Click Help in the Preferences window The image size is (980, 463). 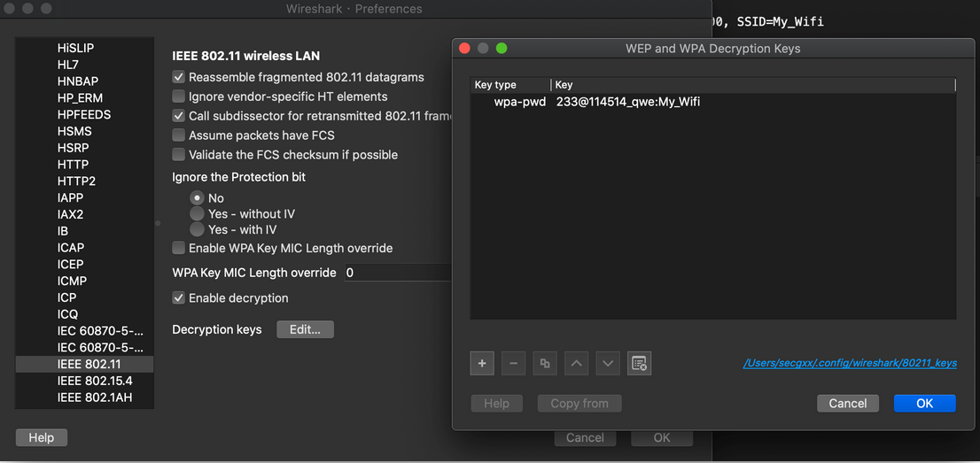[42, 437]
